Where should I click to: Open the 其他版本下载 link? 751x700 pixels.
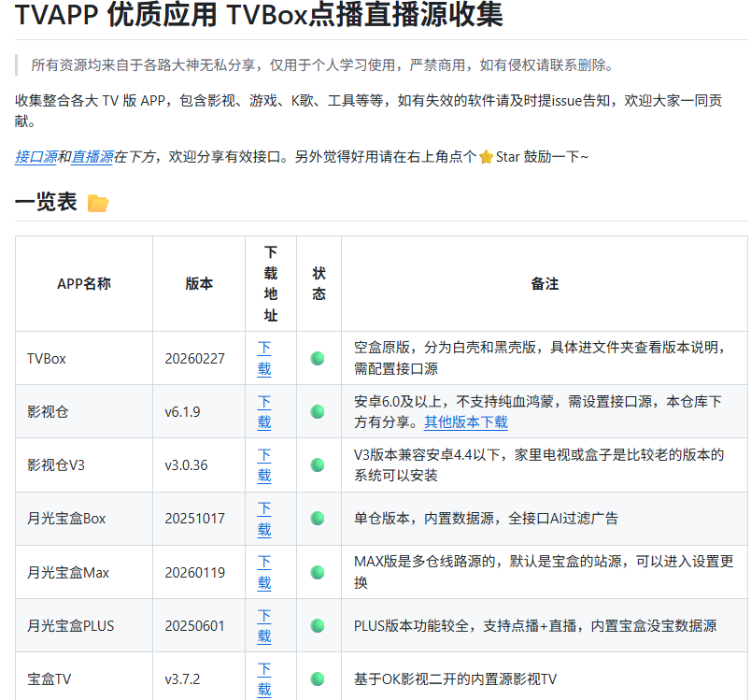click(x=465, y=421)
